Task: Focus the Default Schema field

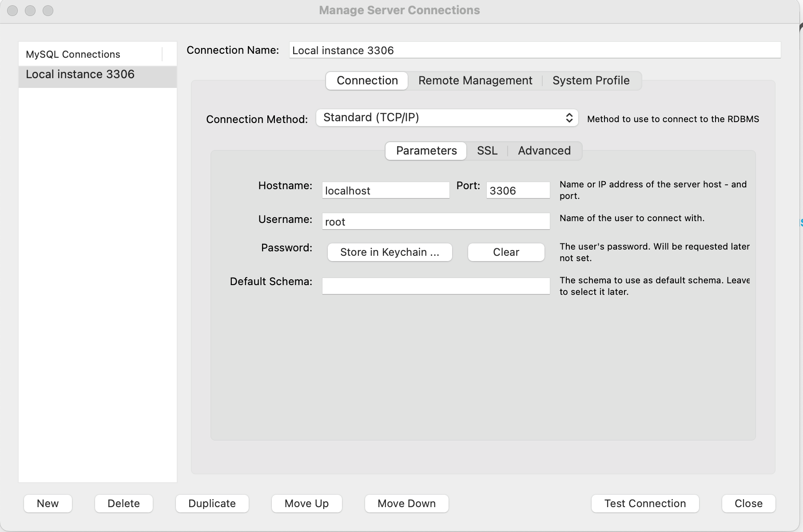Action: tap(436, 286)
